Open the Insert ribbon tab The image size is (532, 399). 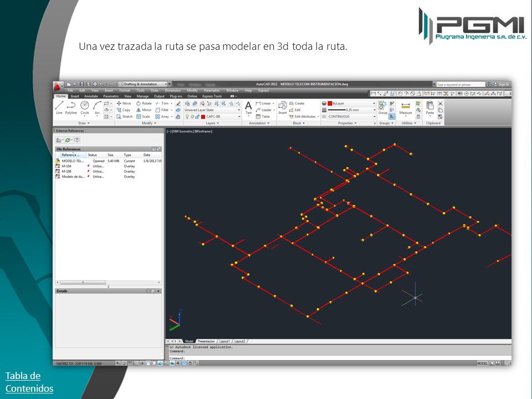point(75,96)
